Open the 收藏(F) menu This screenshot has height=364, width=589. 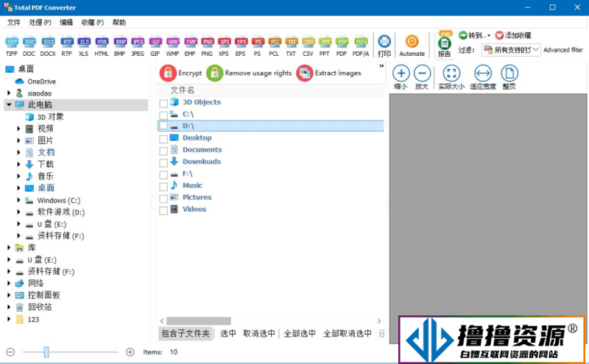pyautogui.click(x=93, y=23)
